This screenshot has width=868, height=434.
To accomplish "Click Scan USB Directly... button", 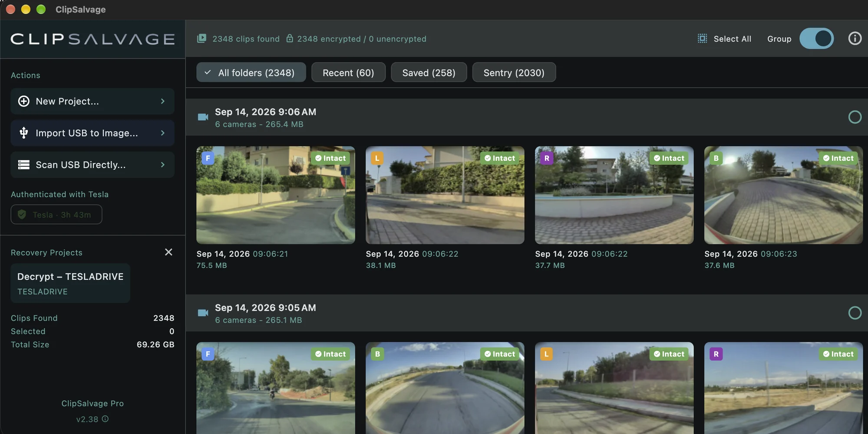I will coord(92,165).
